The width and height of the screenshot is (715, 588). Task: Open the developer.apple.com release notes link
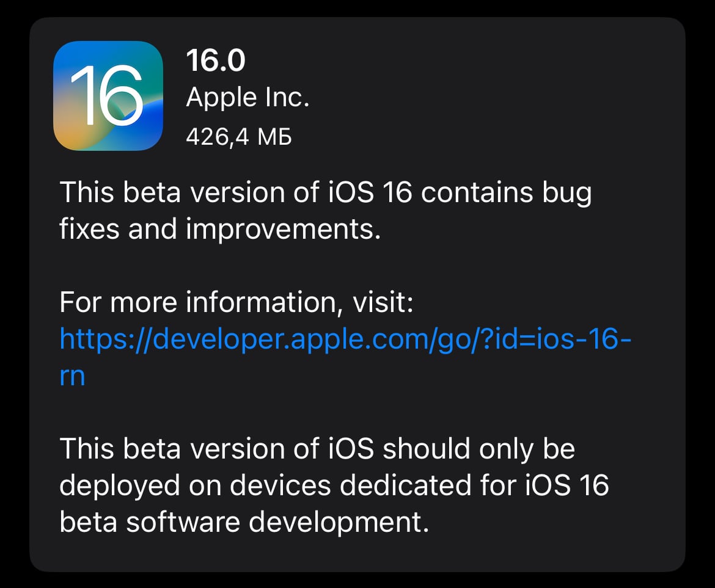346,341
